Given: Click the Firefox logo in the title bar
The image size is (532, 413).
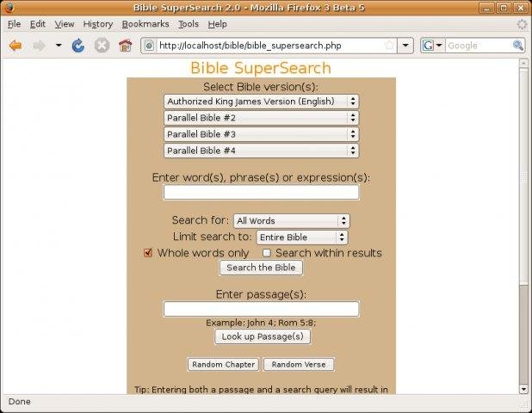Looking at the screenshot, I should [9, 8].
